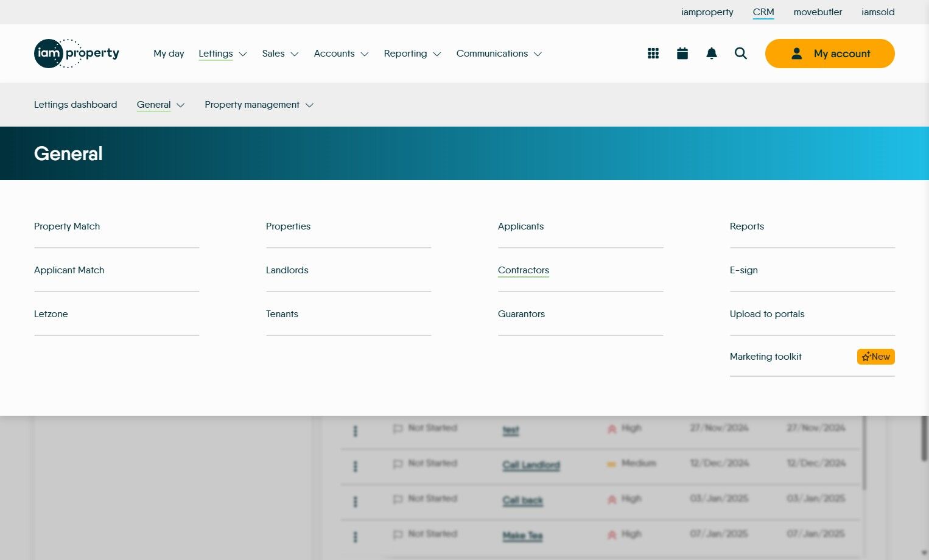The image size is (929, 560).
Task: Open Properties
Action: [x=288, y=226]
